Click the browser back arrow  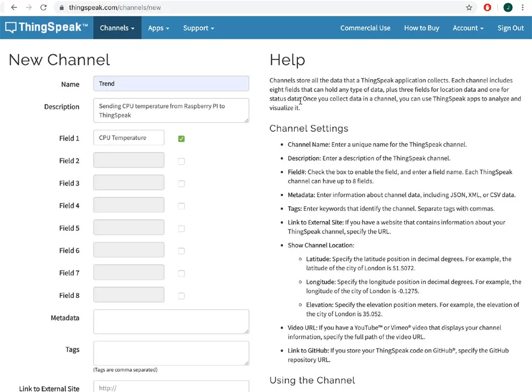(14, 7)
